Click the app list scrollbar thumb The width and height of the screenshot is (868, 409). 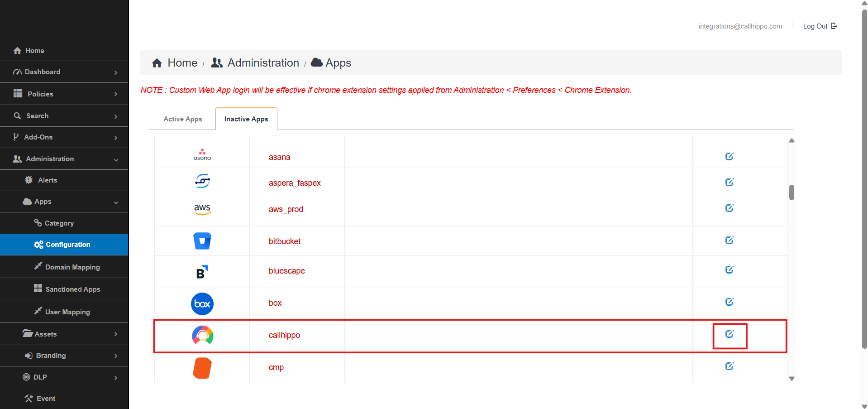[x=792, y=192]
